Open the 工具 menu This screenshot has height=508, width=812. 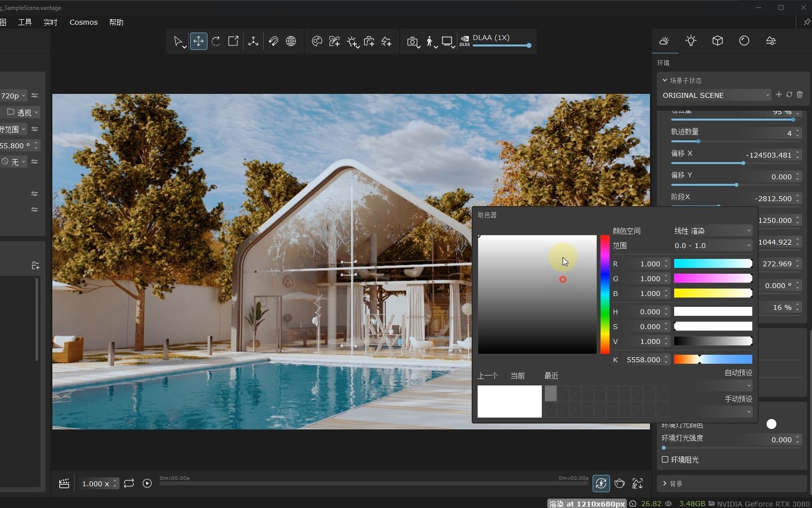(25, 22)
